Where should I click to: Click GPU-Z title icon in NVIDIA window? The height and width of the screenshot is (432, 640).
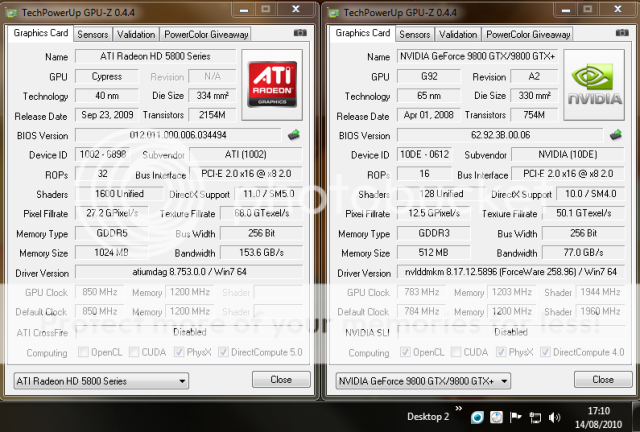click(x=334, y=13)
